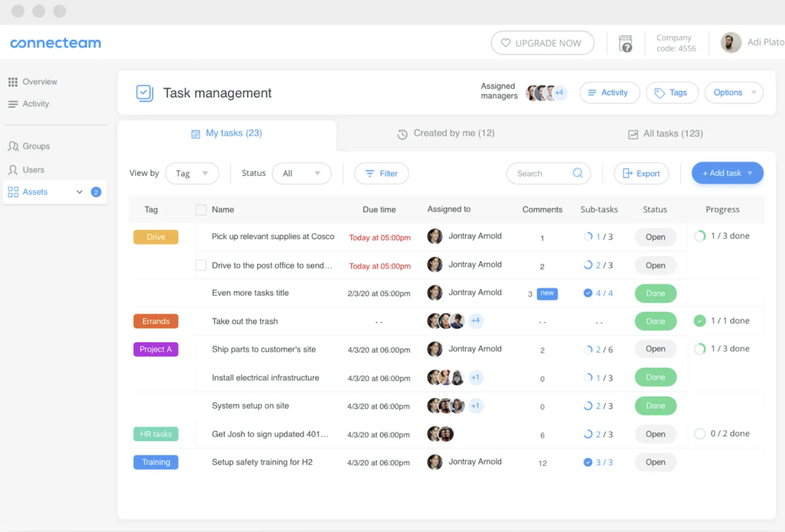
Task: Collapse the Assets sidebar chevron
Action: coord(79,192)
